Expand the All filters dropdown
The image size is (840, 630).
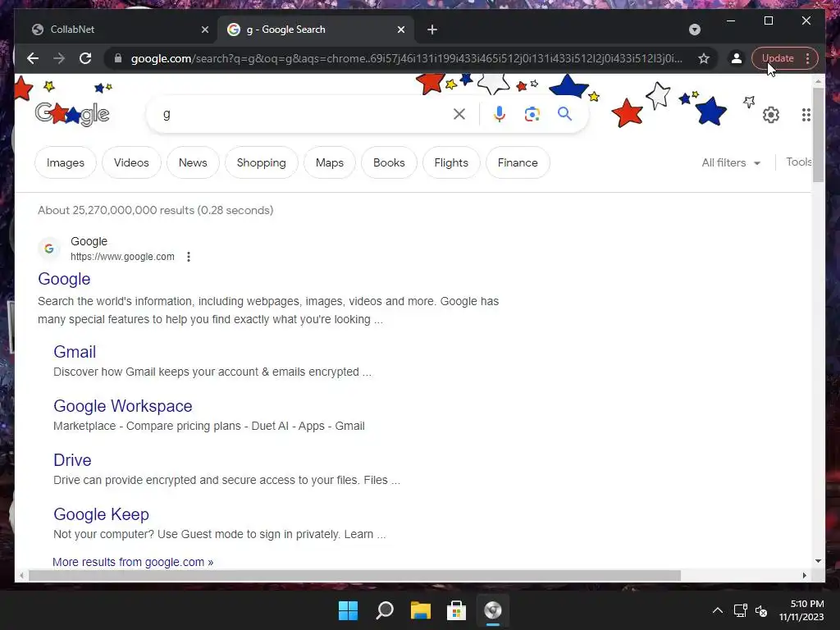(731, 162)
